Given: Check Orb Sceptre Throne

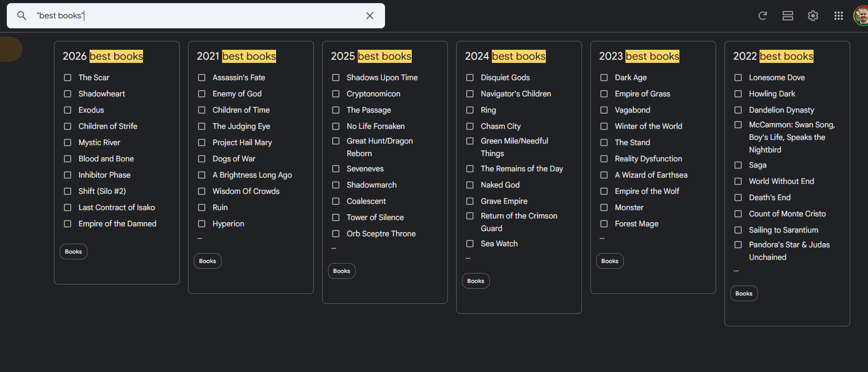Looking at the screenshot, I should click(x=336, y=234).
